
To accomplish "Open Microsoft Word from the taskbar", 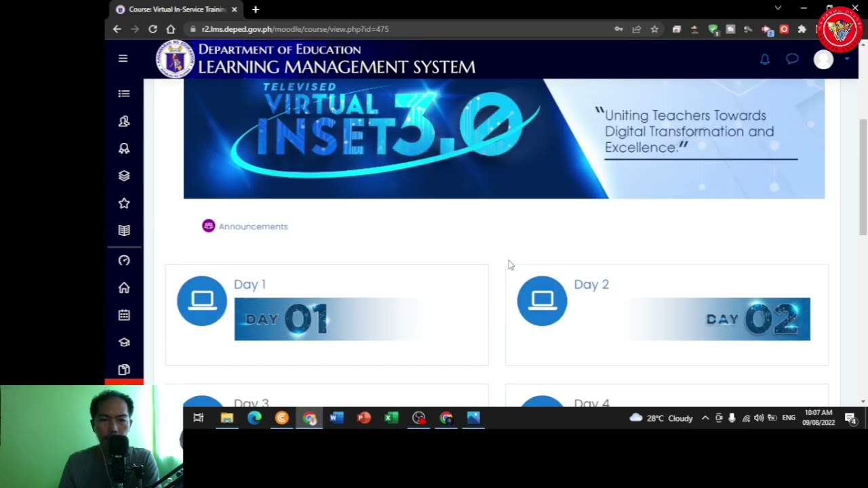I will point(336,418).
